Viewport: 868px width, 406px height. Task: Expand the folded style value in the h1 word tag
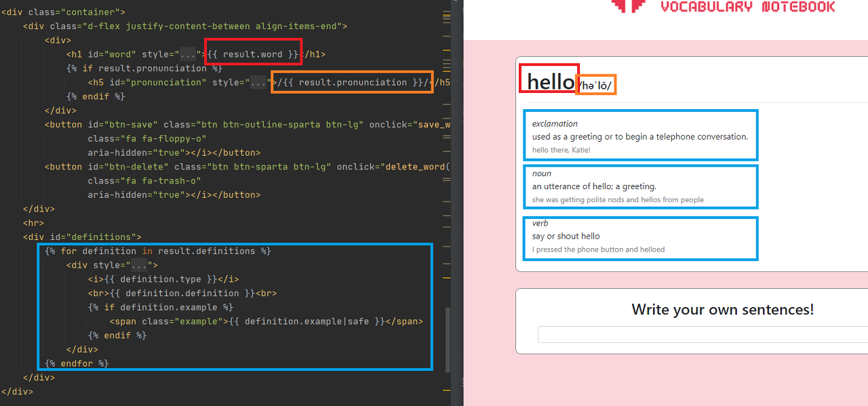pyautogui.click(x=188, y=54)
